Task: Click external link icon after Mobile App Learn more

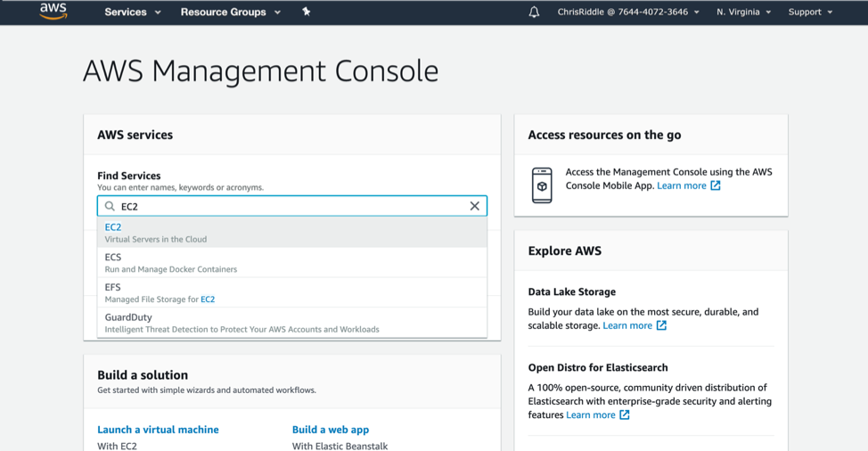Action: point(716,185)
